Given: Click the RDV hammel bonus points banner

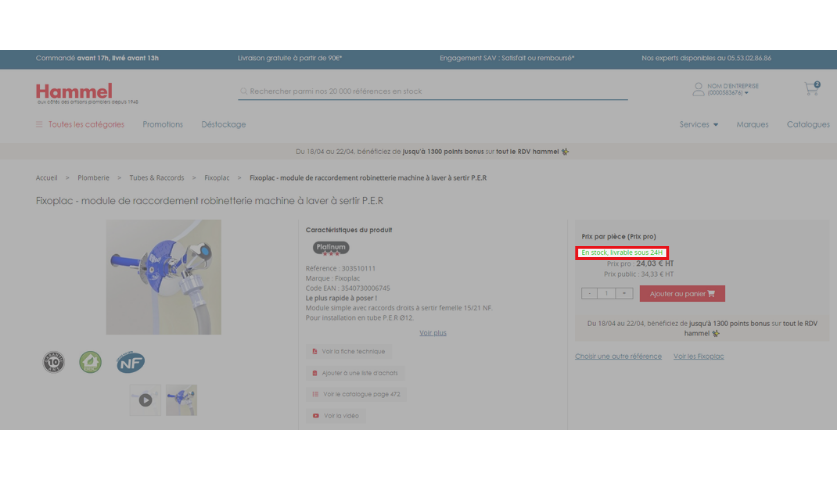Looking at the screenshot, I should [432, 152].
